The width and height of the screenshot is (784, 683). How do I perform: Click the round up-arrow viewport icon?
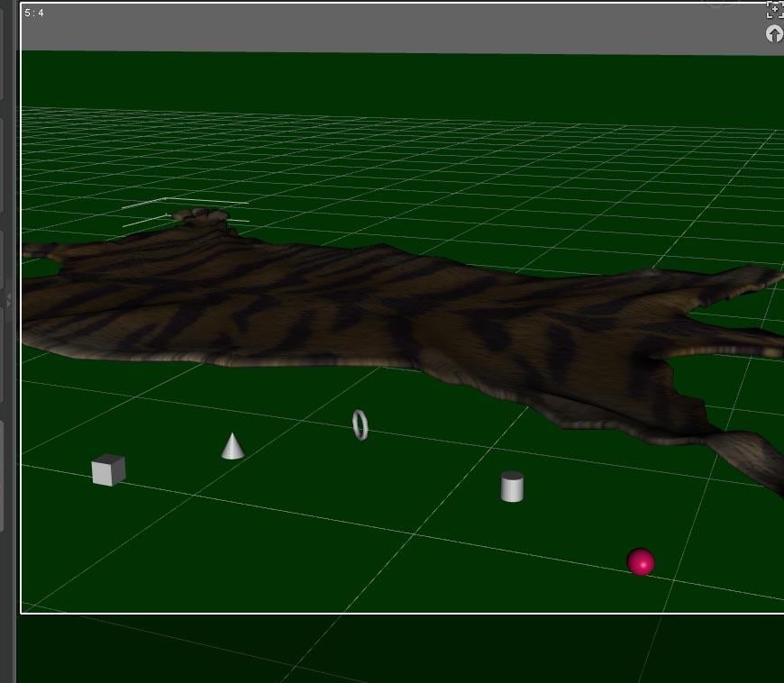pos(774,34)
